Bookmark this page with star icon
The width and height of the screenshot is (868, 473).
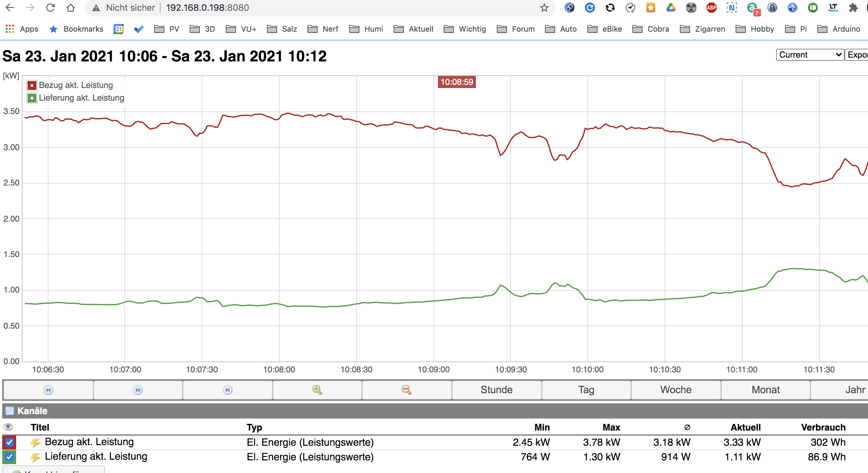point(544,7)
